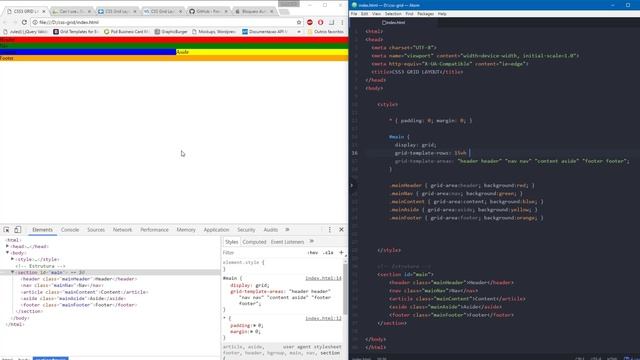
Task: Switch to the Event Listeners pane
Action: coord(287,242)
